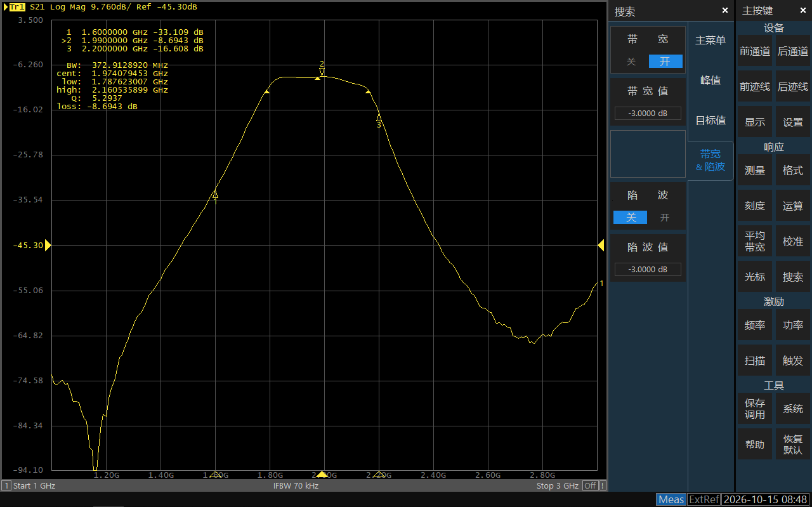This screenshot has width=812, height=507.
Task: Close the 搜索 panel
Action: (725, 11)
